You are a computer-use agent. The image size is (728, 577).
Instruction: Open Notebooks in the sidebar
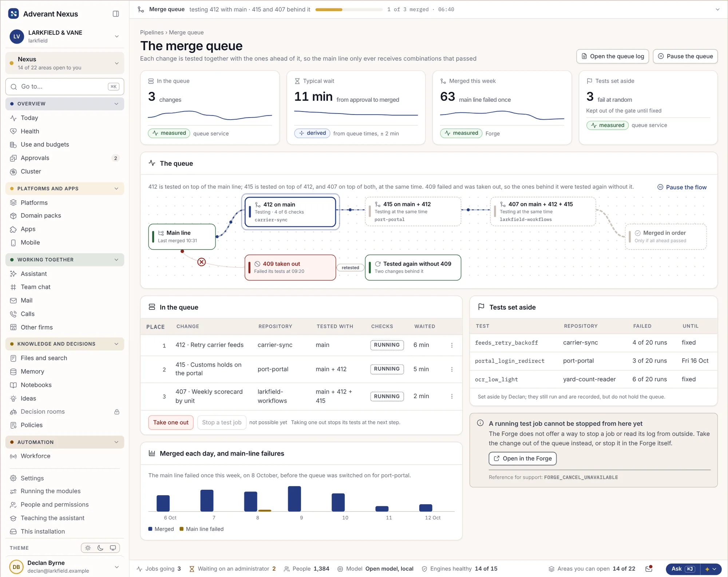[65, 385]
